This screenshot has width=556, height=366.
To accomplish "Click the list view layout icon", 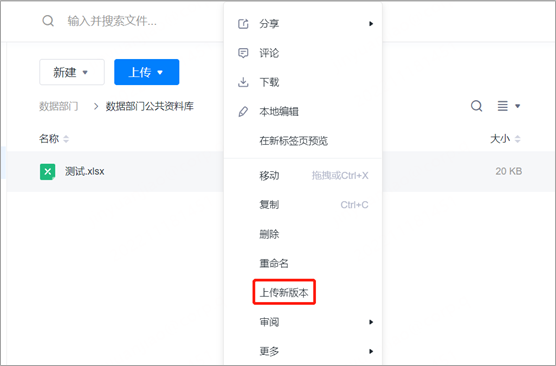I will click(x=502, y=106).
